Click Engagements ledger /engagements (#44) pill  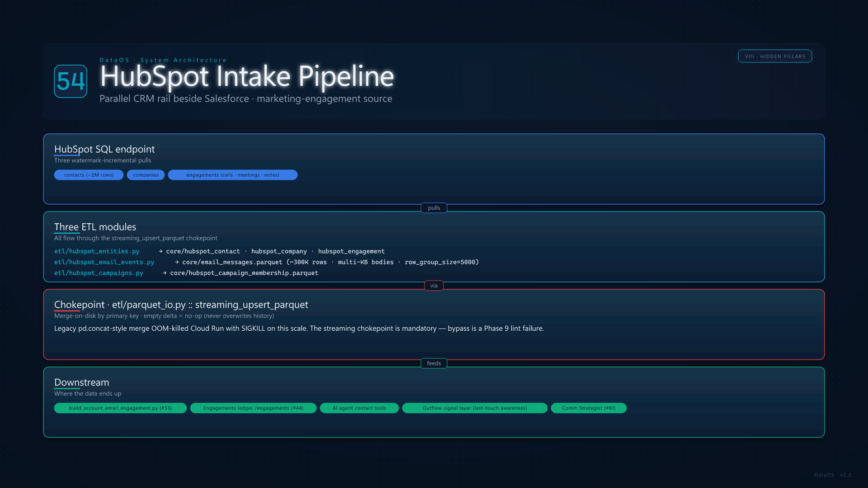pyautogui.click(x=253, y=408)
